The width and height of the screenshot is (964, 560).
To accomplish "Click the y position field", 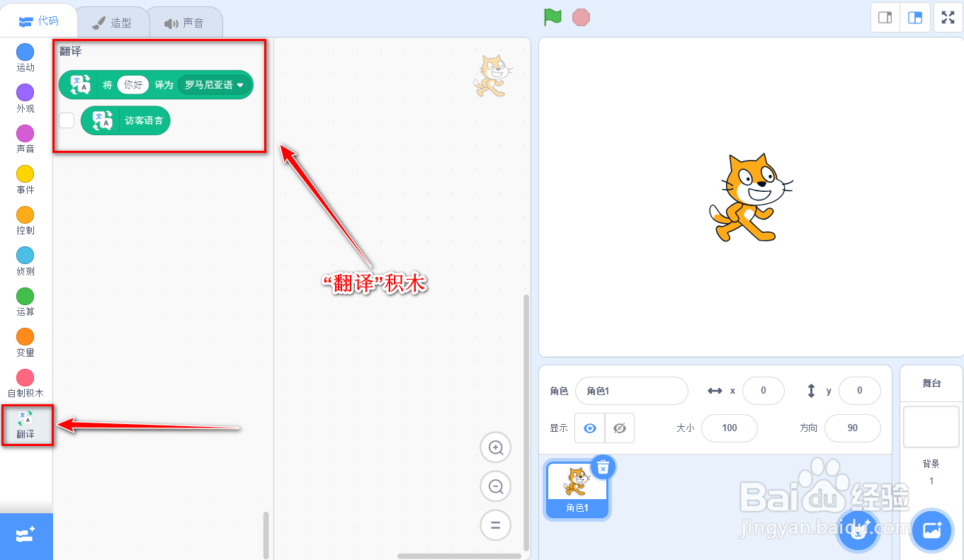I will [860, 391].
